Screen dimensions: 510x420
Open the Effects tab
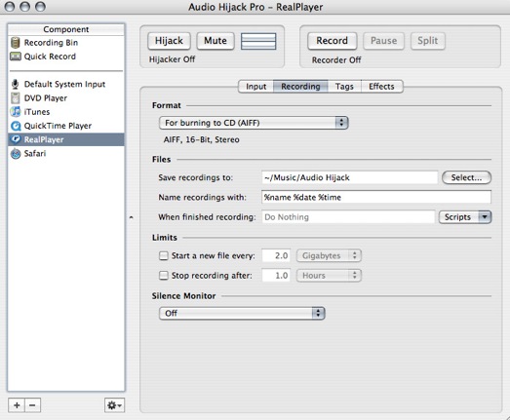382,87
